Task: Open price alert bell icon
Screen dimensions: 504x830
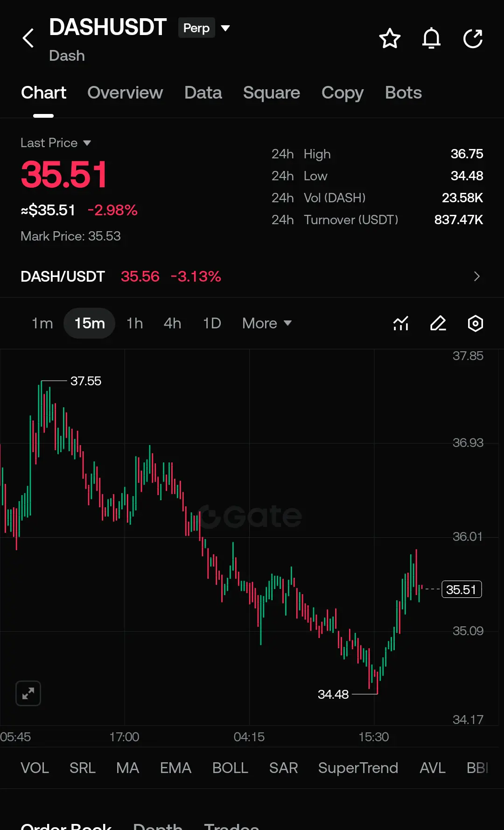Action: pyautogui.click(x=431, y=38)
